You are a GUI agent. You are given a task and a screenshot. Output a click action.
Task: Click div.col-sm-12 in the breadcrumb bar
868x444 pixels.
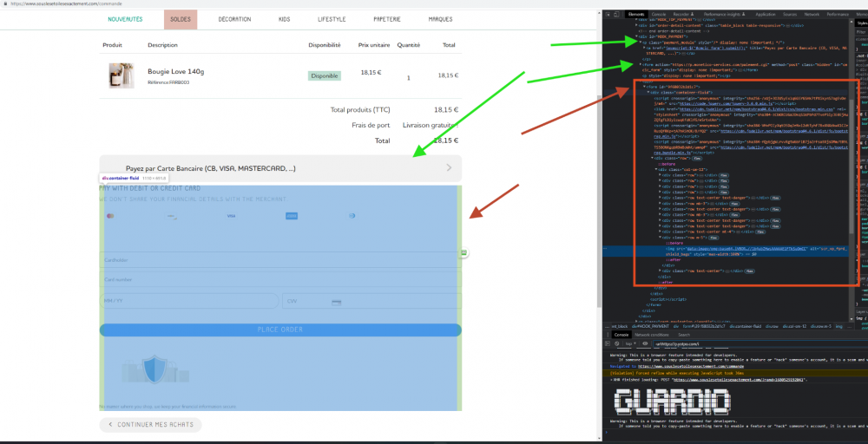[794, 326]
